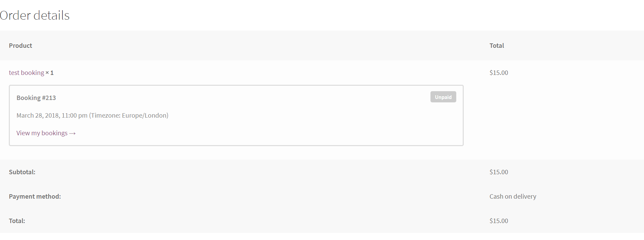Screen dimensions: 644x240
Task: Click the 11:00 pm booking time
Action: (74, 116)
